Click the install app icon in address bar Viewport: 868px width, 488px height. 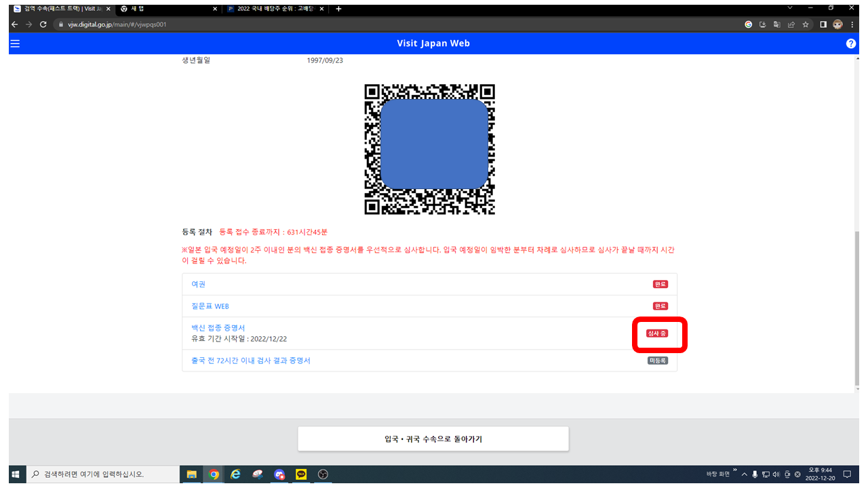click(763, 24)
